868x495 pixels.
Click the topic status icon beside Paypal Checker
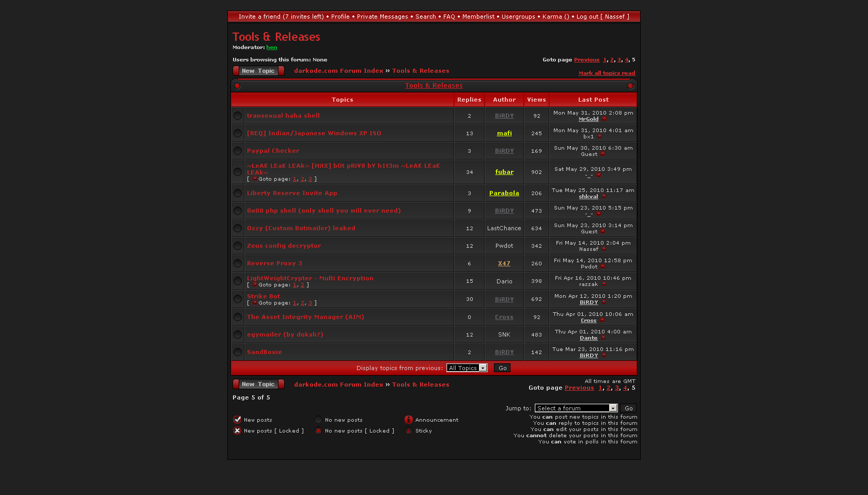[238, 151]
